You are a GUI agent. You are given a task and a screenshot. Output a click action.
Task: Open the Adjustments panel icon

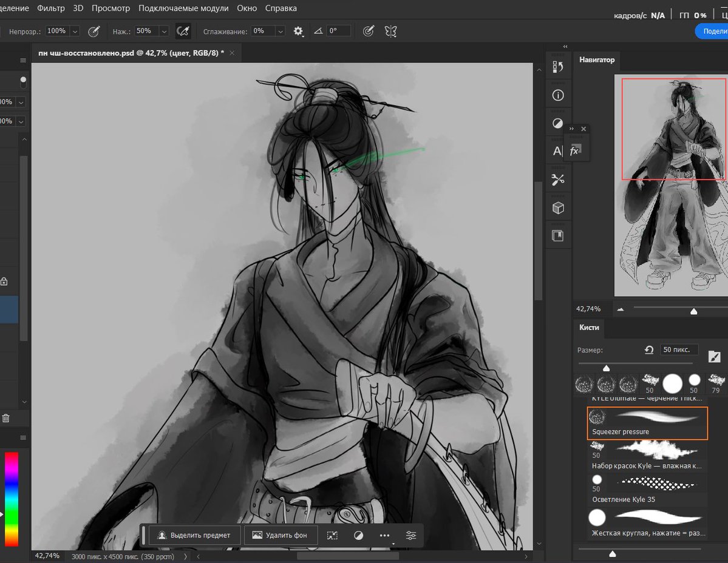pyautogui.click(x=557, y=123)
